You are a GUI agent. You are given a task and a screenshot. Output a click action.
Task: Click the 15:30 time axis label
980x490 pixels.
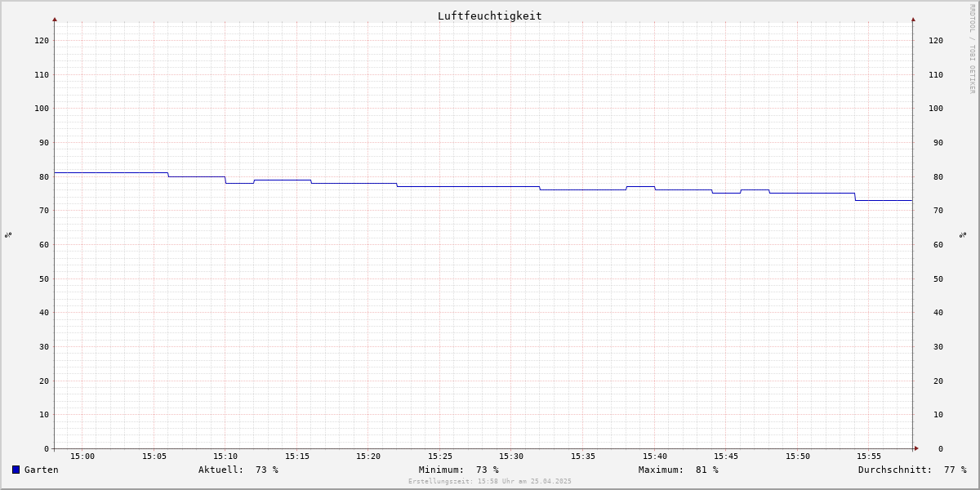coord(511,456)
